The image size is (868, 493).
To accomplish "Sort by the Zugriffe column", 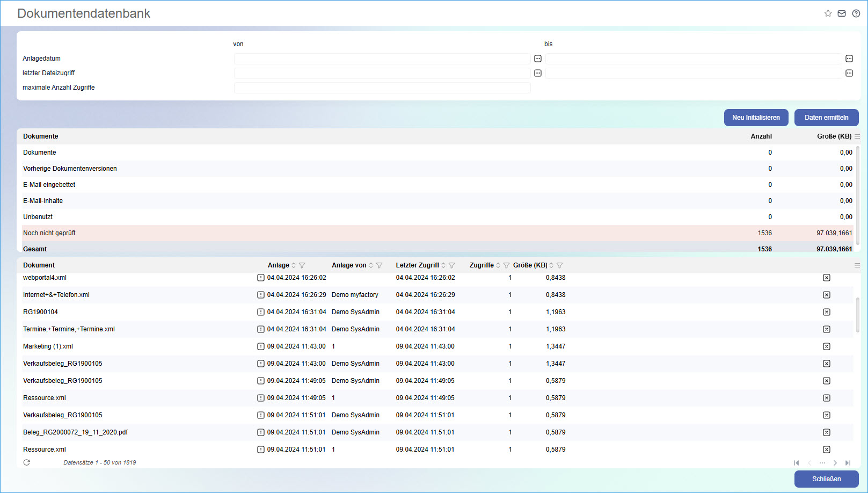I will coord(498,265).
